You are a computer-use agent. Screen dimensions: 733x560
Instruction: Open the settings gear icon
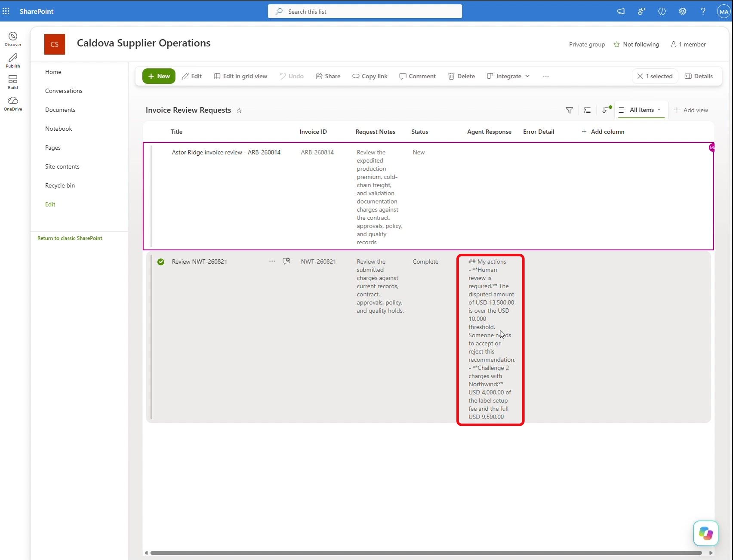coord(683,12)
